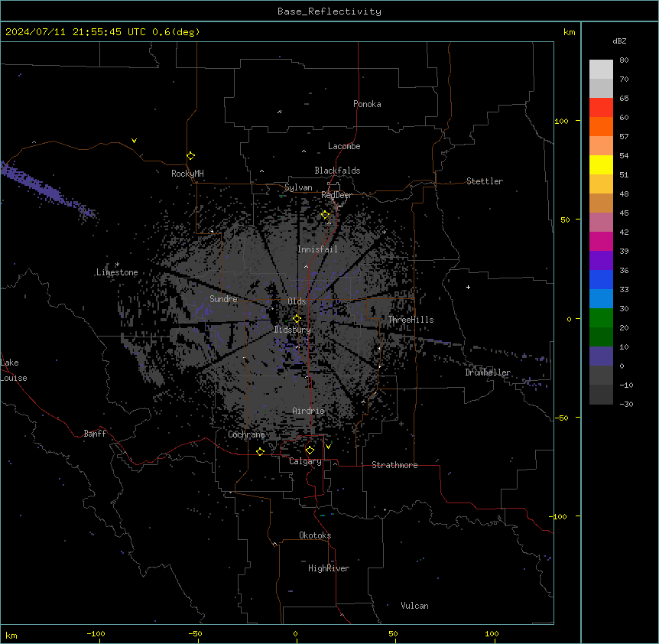Click the yellow diamond marker under Cochrane
Screen dimensions: 659x644
tap(261, 451)
